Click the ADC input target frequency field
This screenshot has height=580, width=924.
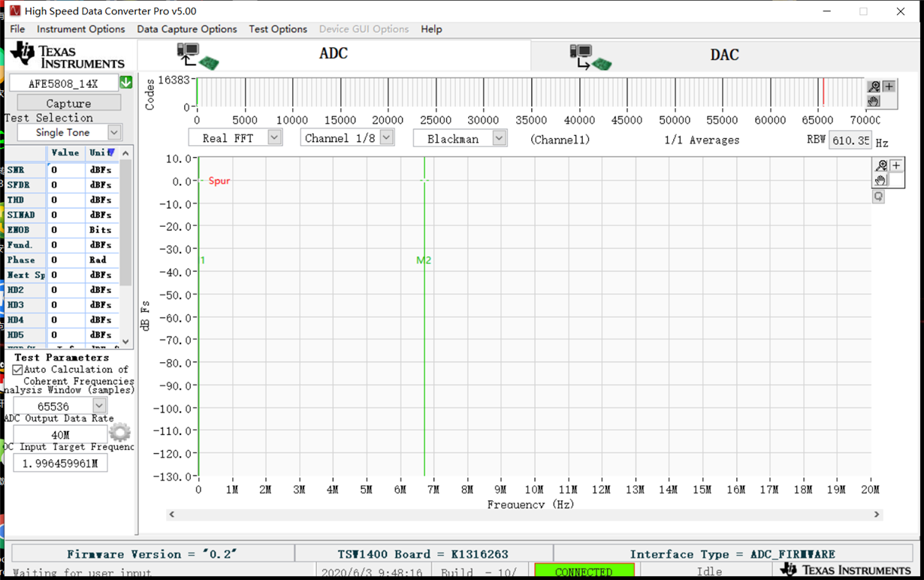[x=60, y=464]
